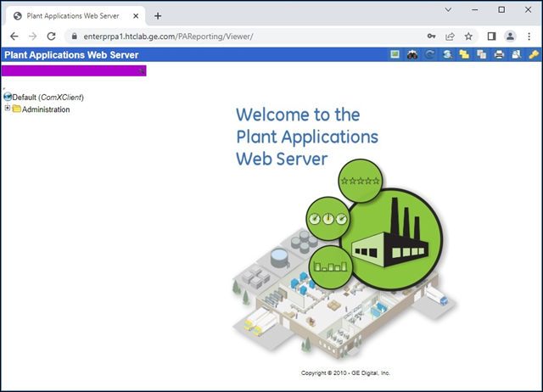
Task: Select the Administration folder label
Action: coord(46,109)
